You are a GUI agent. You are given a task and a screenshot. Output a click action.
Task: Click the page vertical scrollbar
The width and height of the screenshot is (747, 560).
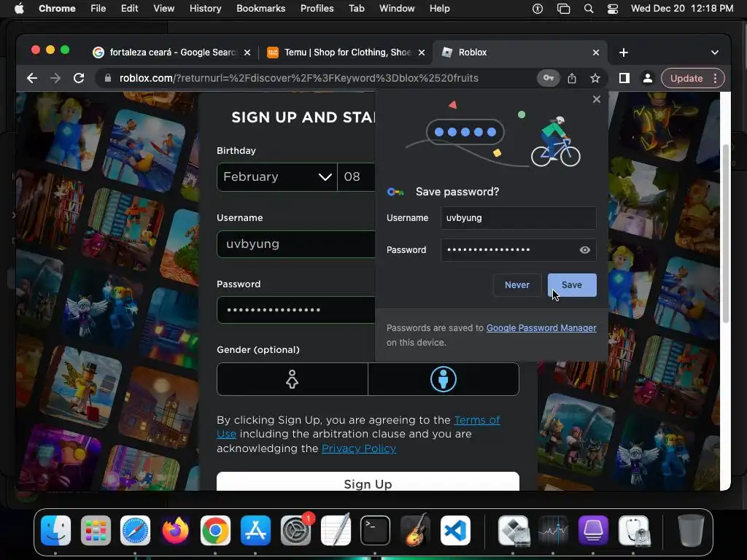(x=726, y=233)
